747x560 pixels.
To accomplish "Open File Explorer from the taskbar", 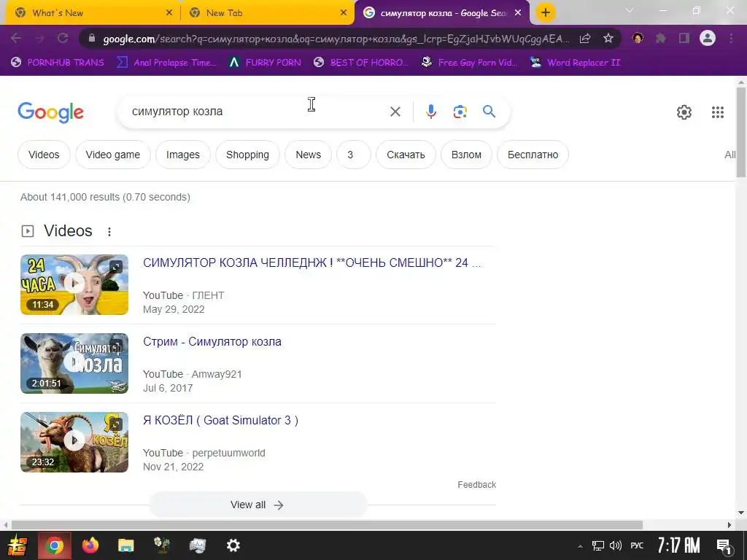I will click(125, 545).
